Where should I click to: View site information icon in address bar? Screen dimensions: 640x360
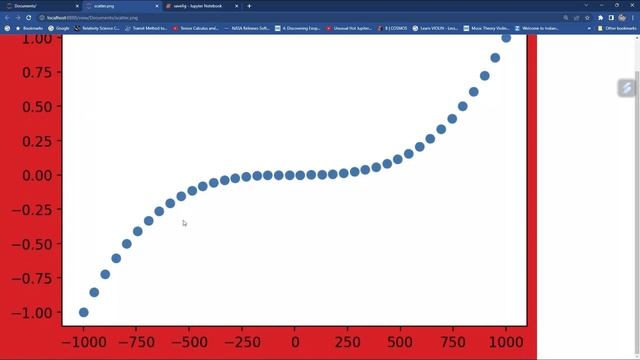coord(42,18)
